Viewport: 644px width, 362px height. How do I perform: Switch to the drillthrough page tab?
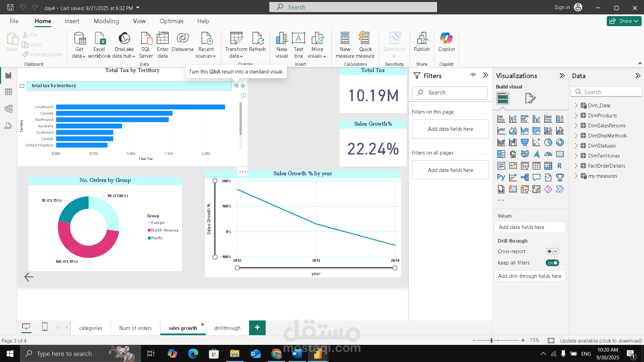(x=227, y=328)
